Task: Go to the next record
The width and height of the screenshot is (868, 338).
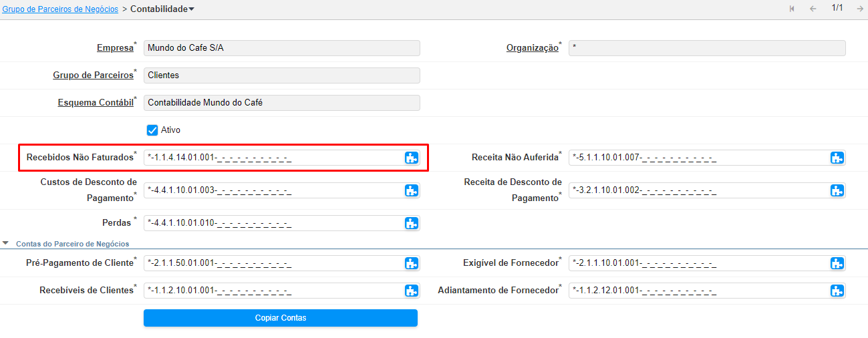Action: point(859,9)
